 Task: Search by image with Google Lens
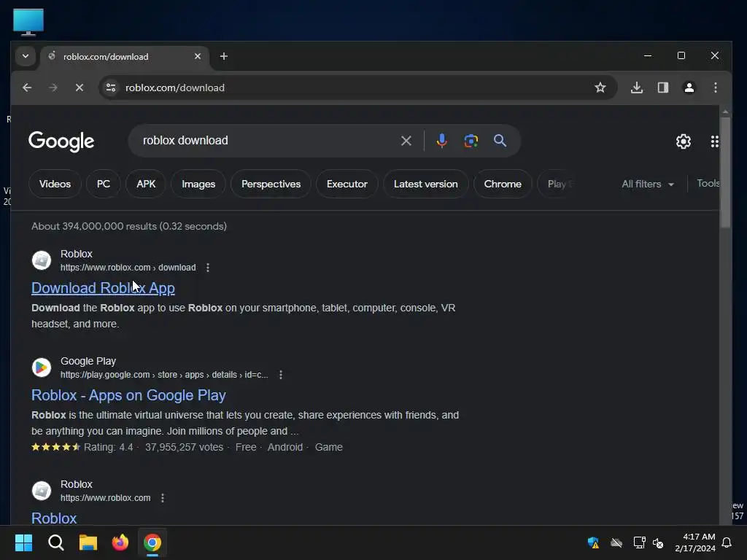(x=471, y=141)
